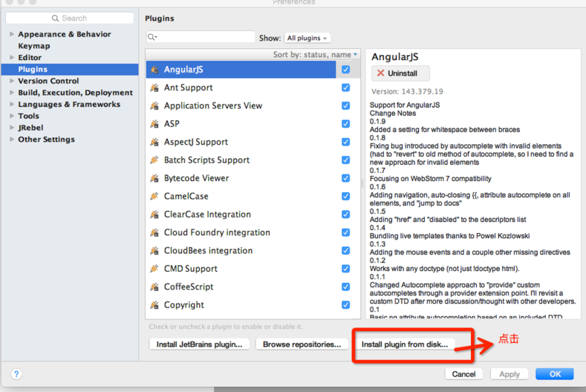Expand the Tools section arrow
Viewport: 586px width, 392px height.
[x=12, y=116]
